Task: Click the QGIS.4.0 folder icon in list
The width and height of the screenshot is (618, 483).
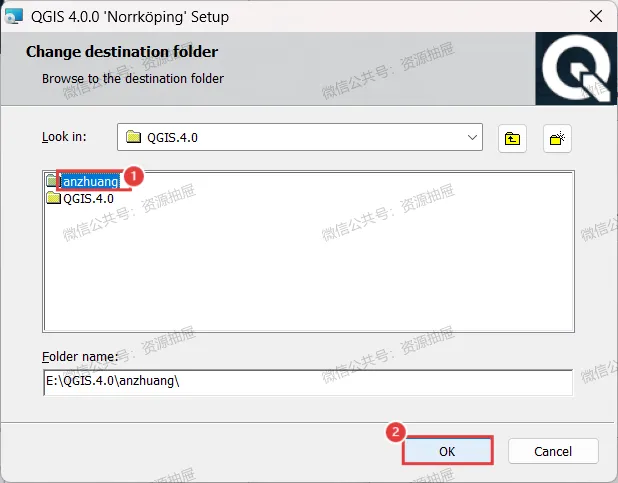Action: click(x=53, y=198)
